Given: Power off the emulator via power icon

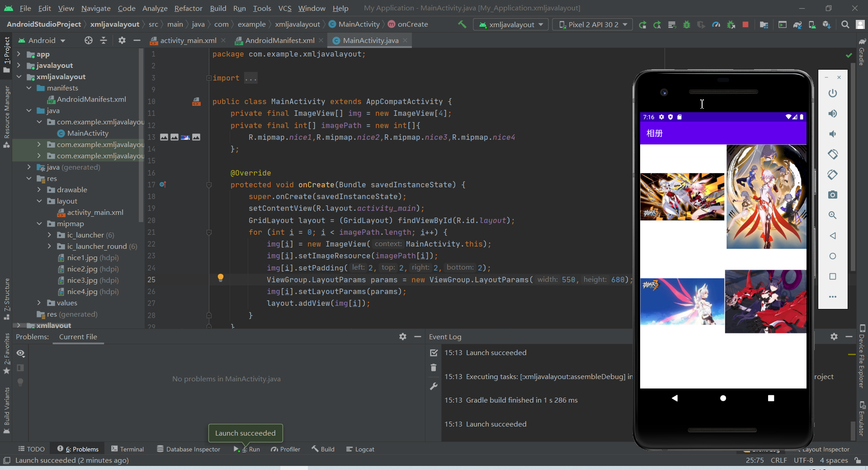Looking at the screenshot, I should coord(833,93).
